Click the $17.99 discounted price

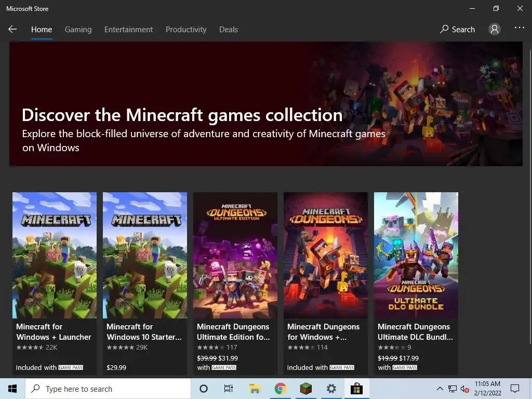point(409,358)
